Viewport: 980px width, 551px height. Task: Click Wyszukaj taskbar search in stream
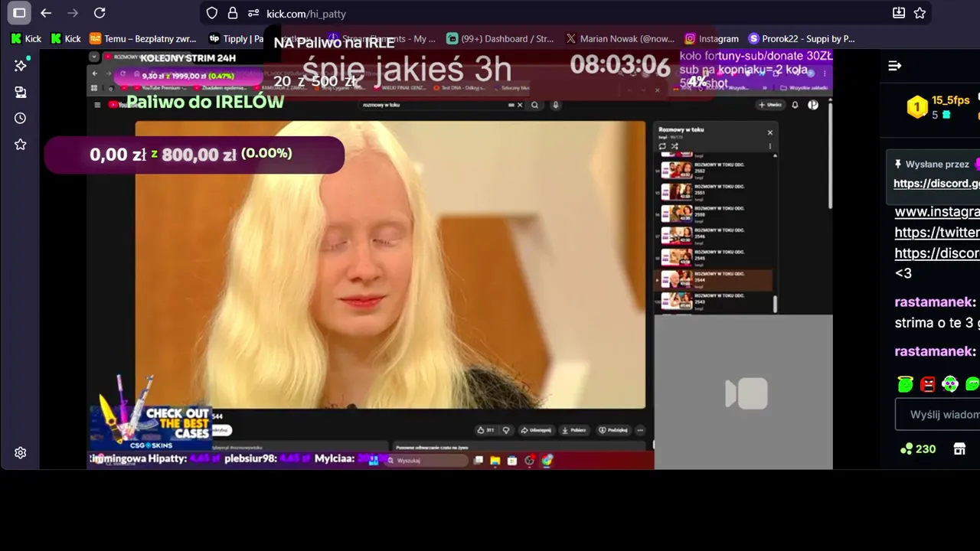click(x=426, y=461)
